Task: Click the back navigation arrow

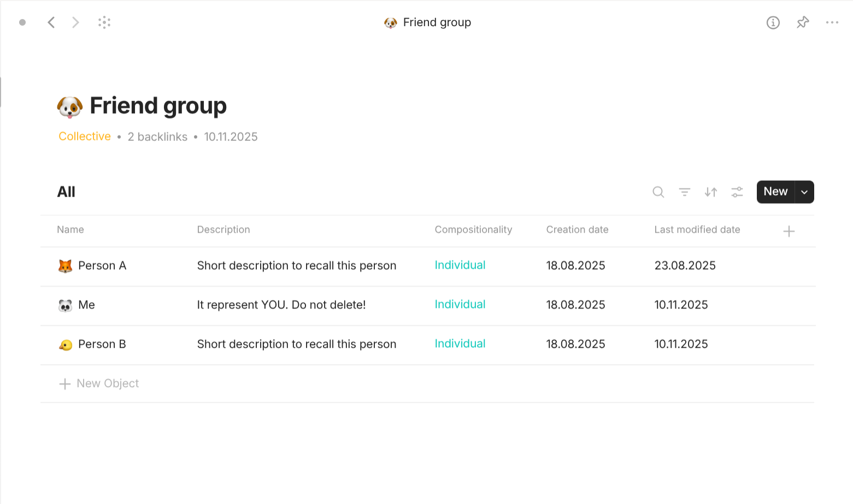Action: [x=51, y=22]
